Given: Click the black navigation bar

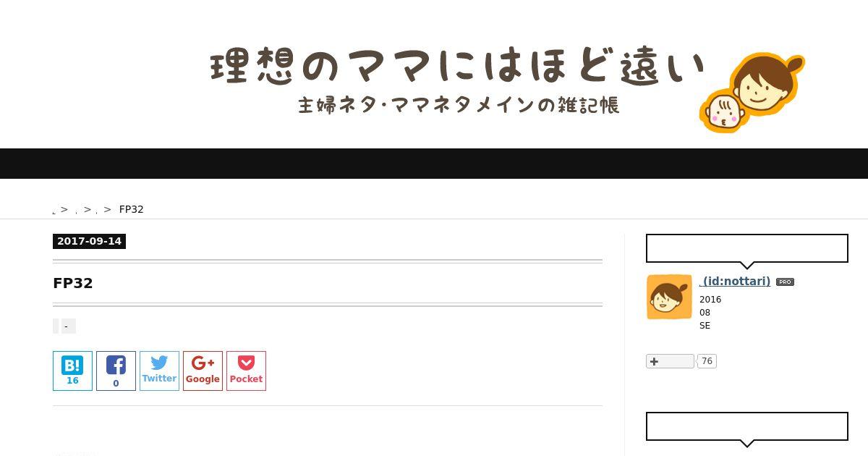Looking at the screenshot, I should (434, 164).
